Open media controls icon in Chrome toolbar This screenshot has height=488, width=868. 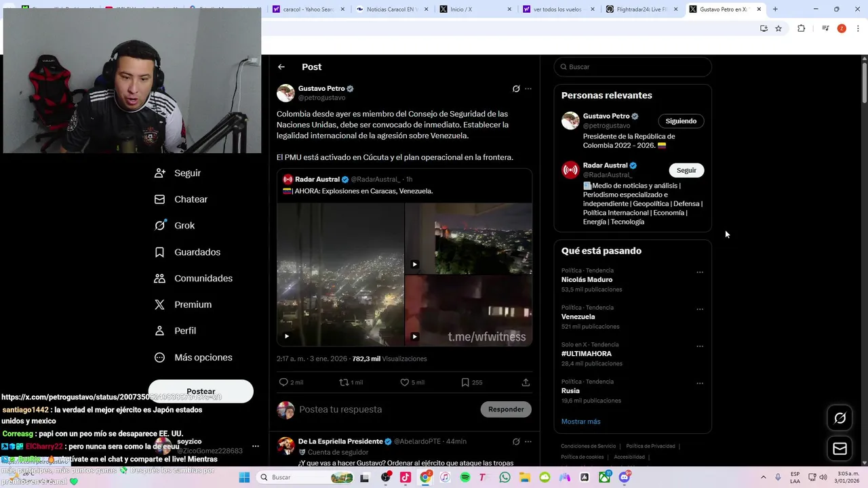[825, 28]
